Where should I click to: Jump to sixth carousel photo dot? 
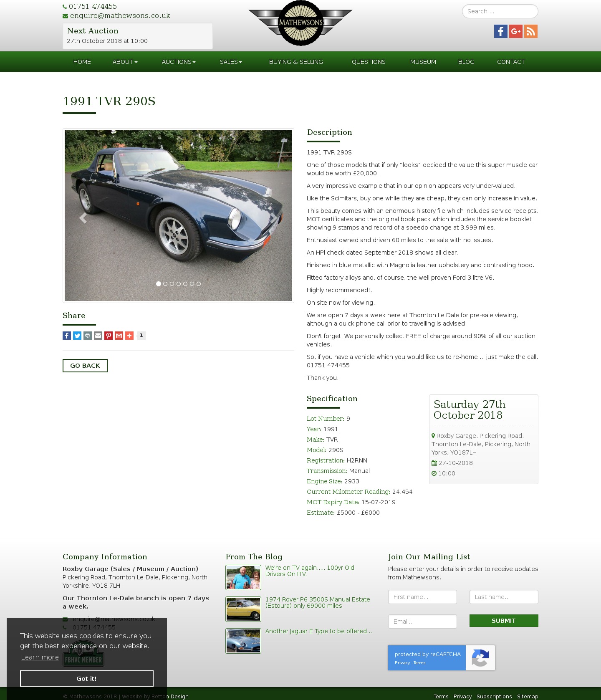[192, 284]
